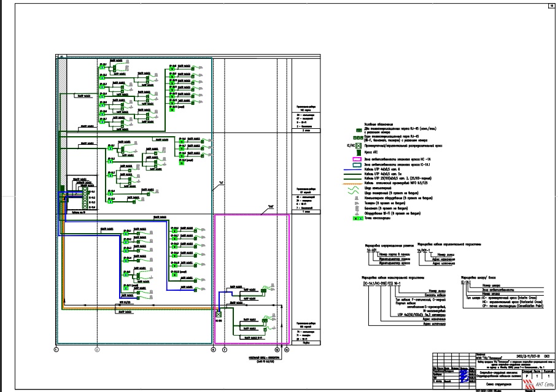Click the magenta HC-1A zone legend rectangle
The image size is (558, 392).
click(357, 159)
